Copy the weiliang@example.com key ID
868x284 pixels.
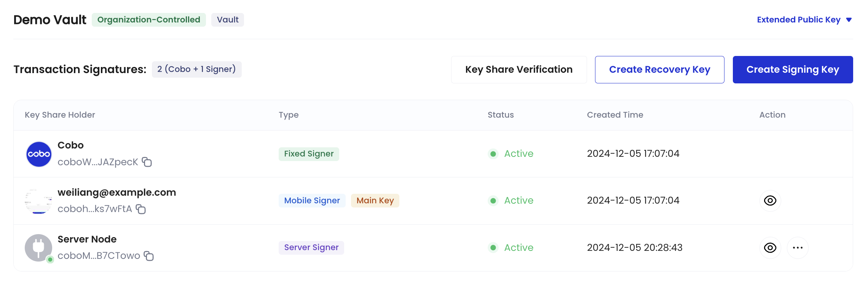click(141, 209)
